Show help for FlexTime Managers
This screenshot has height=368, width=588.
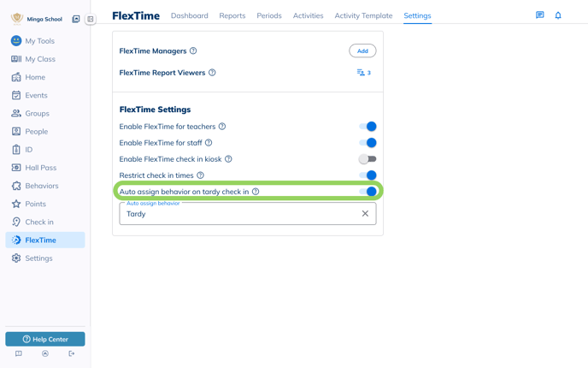193,50
